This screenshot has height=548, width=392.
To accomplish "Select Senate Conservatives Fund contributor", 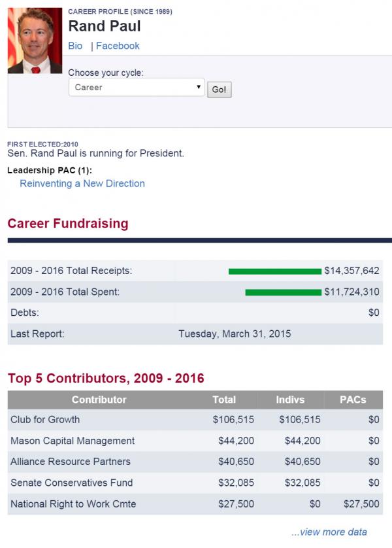I will pyautogui.click(x=72, y=483).
